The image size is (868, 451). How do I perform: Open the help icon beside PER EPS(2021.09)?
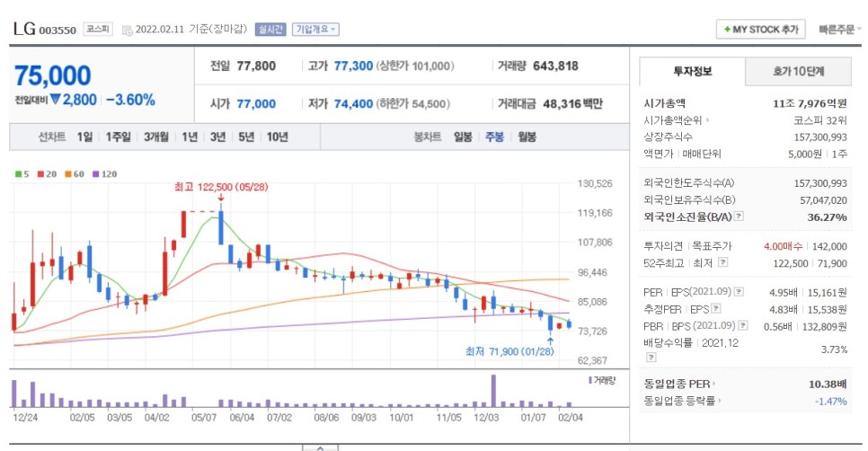pos(739,292)
